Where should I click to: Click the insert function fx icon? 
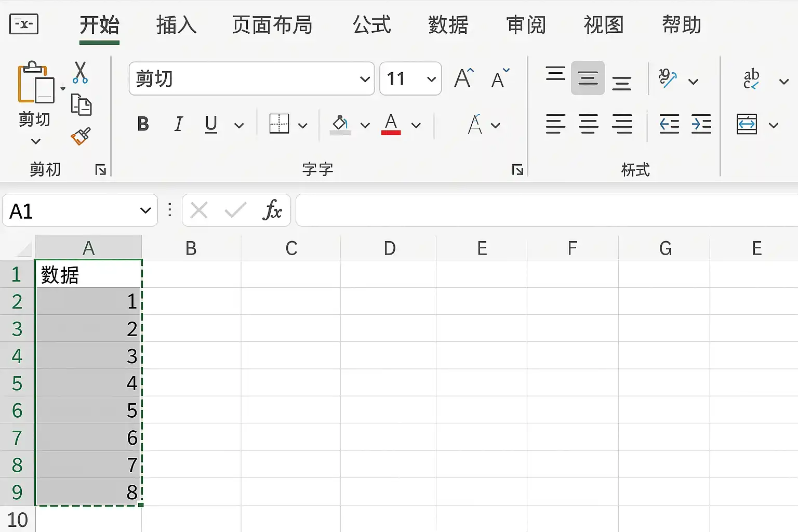(272, 210)
